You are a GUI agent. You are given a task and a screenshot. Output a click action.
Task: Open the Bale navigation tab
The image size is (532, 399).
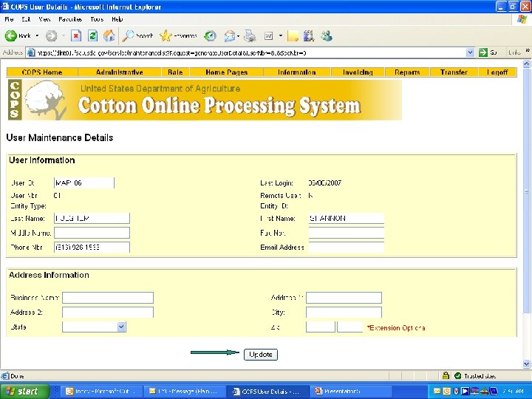(x=175, y=72)
